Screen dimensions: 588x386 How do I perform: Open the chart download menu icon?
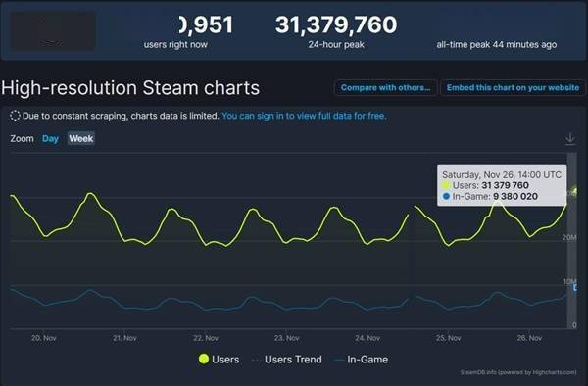[x=570, y=139]
